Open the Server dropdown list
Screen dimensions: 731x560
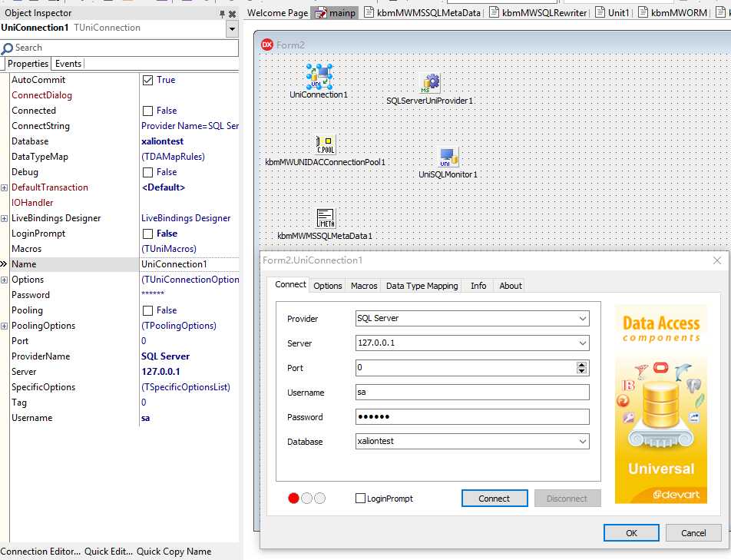click(582, 343)
